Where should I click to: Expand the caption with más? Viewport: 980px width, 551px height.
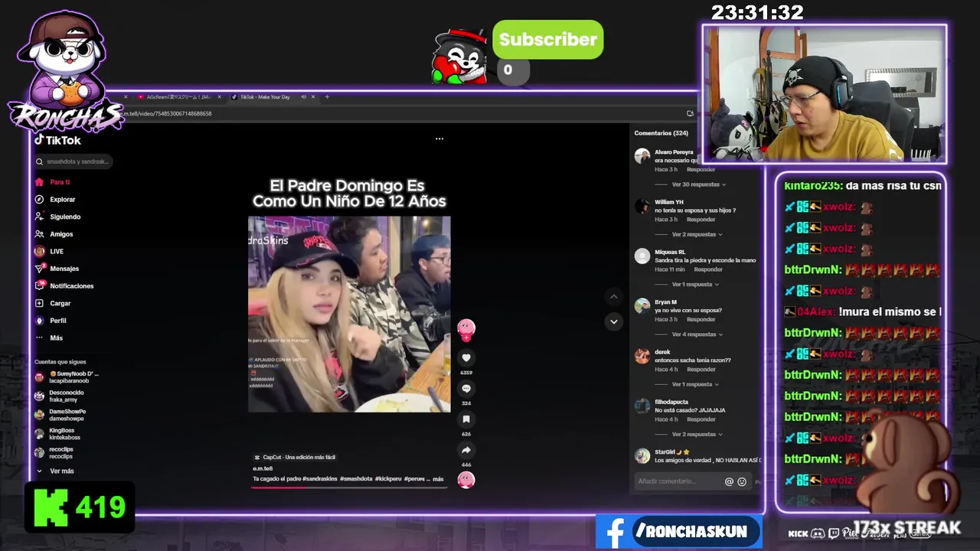tap(438, 479)
